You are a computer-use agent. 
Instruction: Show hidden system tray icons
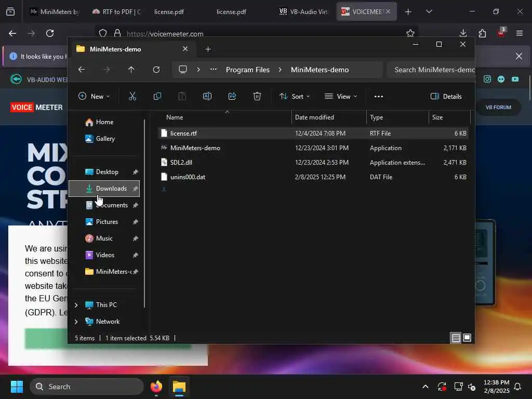point(425,387)
